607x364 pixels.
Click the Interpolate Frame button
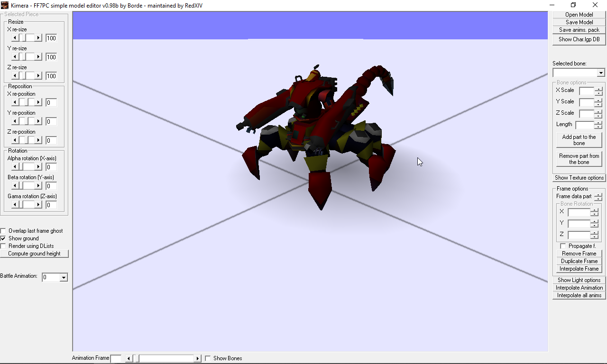click(579, 269)
